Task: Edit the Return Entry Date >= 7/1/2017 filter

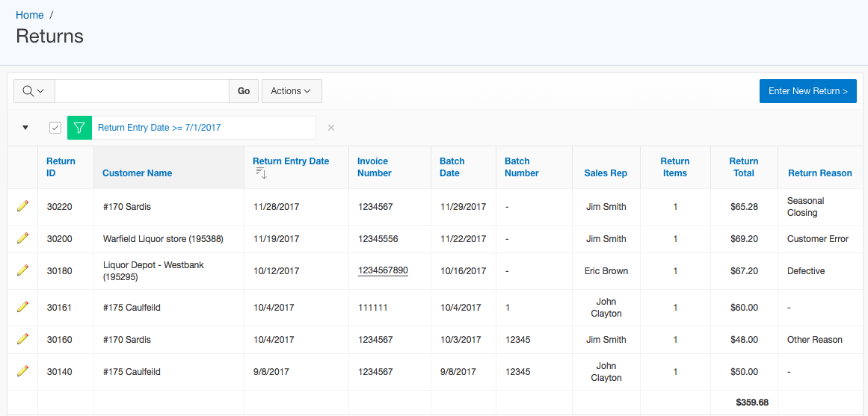Action: [x=159, y=128]
